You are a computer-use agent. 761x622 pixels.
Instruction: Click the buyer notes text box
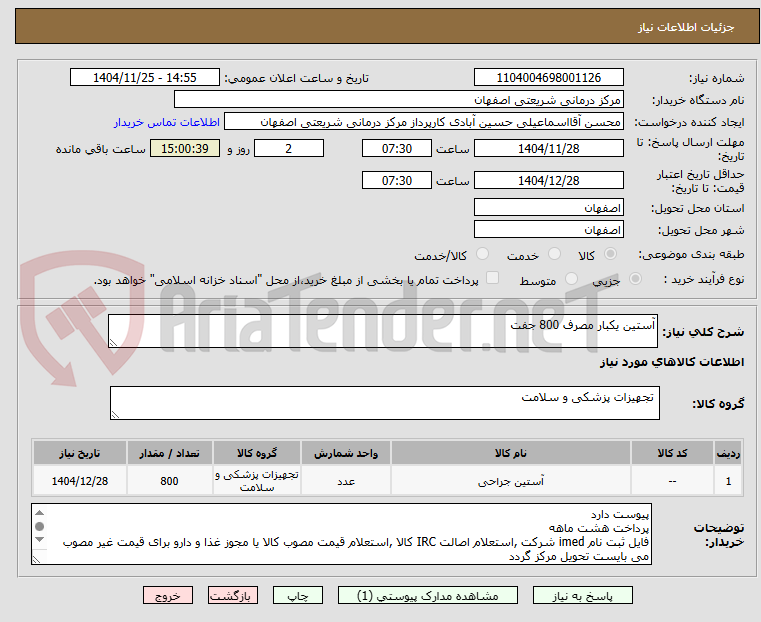click(x=342, y=534)
